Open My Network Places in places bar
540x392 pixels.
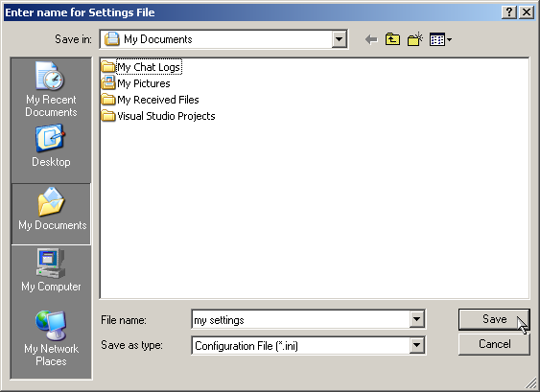pos(51,338)
